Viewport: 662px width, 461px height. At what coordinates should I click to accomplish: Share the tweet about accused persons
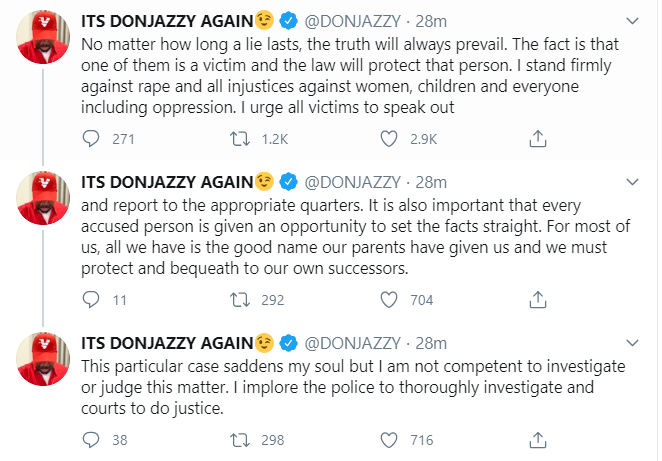tap(537, 298)
